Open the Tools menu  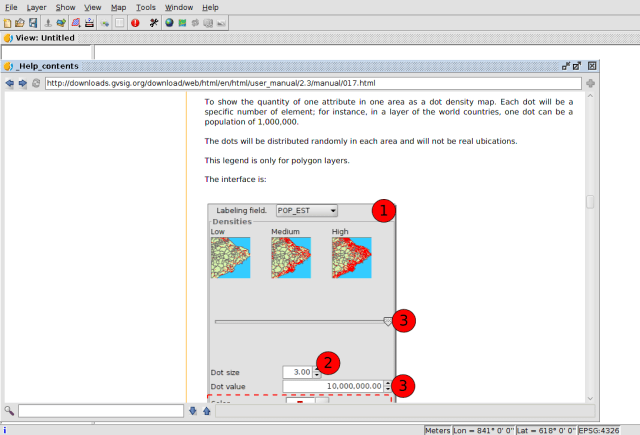146,7
